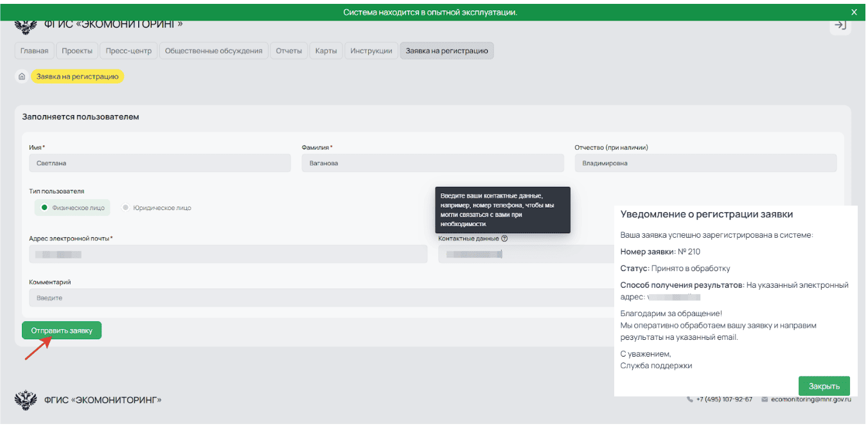Viewport: 868px width, 426px height.
Task: Open the Общественные обсуждения tab
Action: [213, 51]
